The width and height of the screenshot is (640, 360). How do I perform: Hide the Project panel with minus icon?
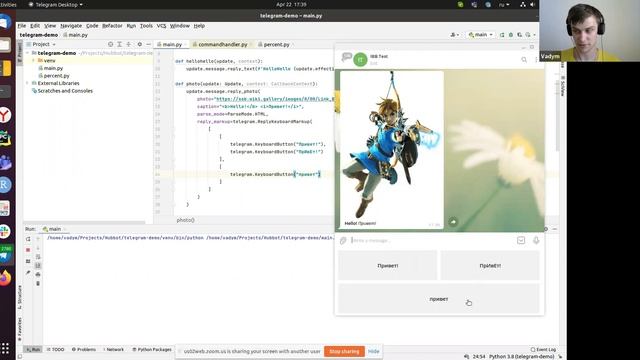click(149, 44)
